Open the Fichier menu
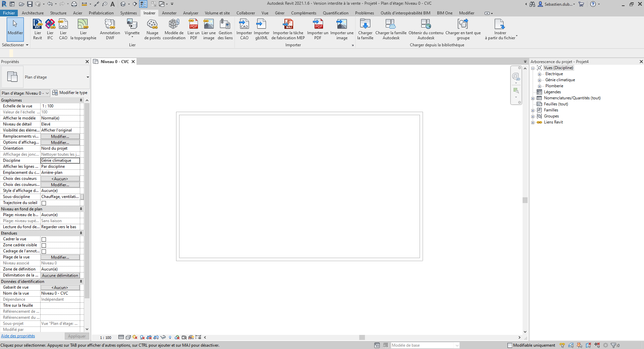 coord(9,13)
